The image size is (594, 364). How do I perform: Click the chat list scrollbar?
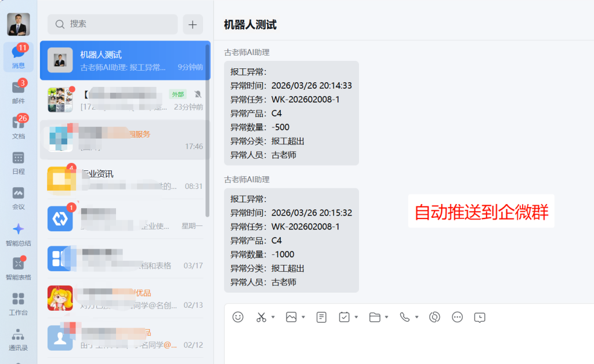tap(207, 131)
